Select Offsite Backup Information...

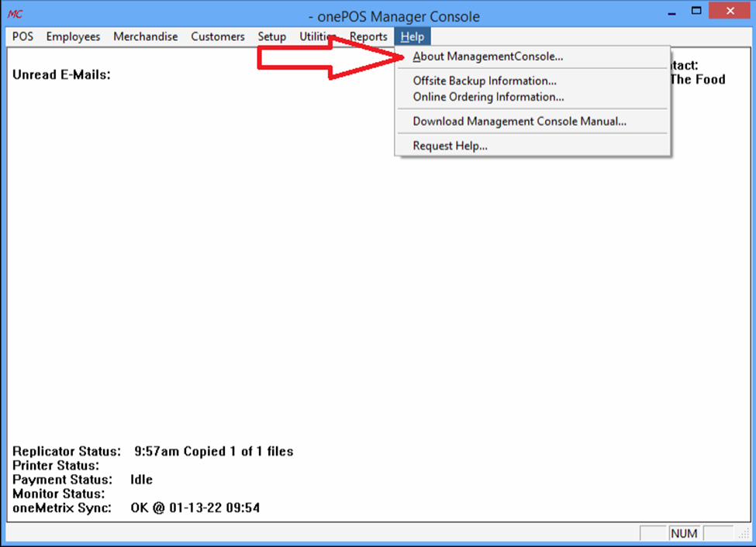tap(532, 81)
